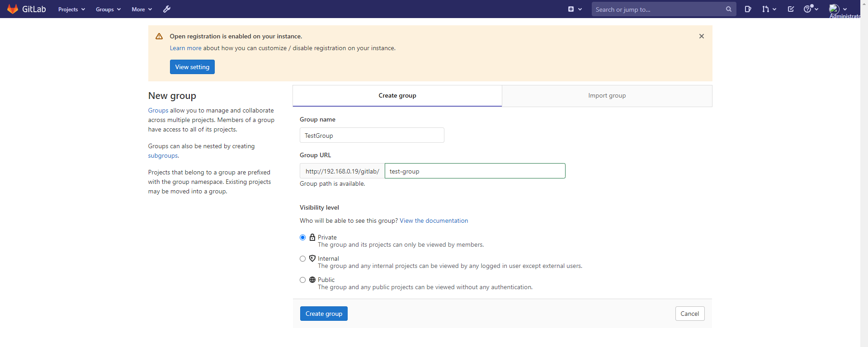Click the page vertical scrollbar
Image resolution: width=868 pixels, height=347 pixels.
tap(864, 173)
